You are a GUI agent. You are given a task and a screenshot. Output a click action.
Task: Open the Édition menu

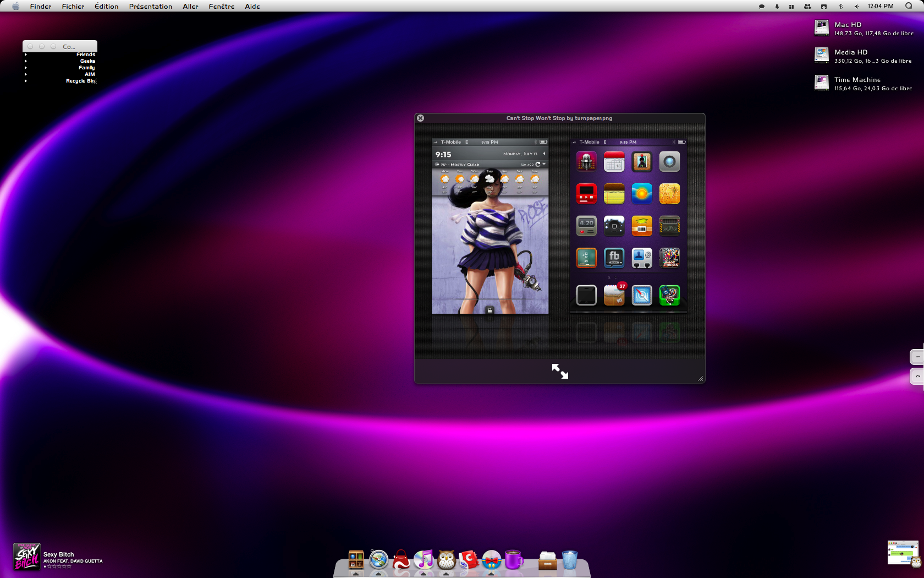pos(107,6)
